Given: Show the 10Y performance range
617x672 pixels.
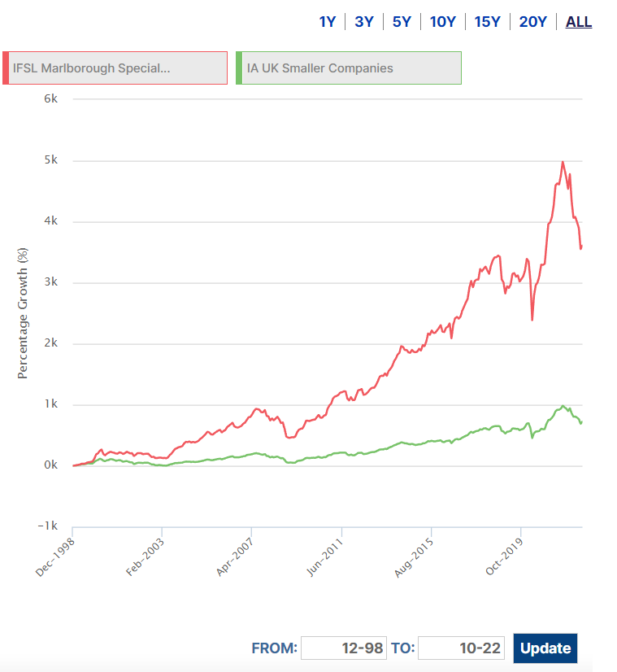Looking at the screenshot, I should (x=442, y=22).
